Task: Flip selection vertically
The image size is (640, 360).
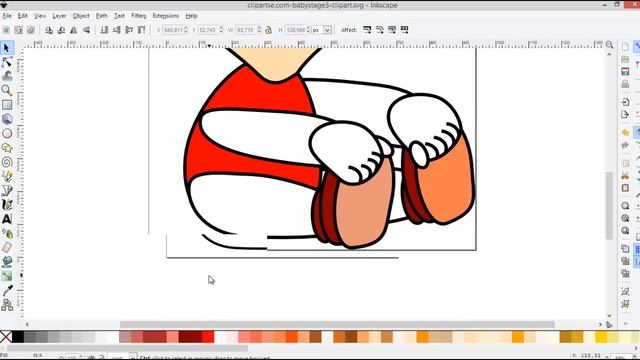Action: pyautogui.click(x=87, y=30)
